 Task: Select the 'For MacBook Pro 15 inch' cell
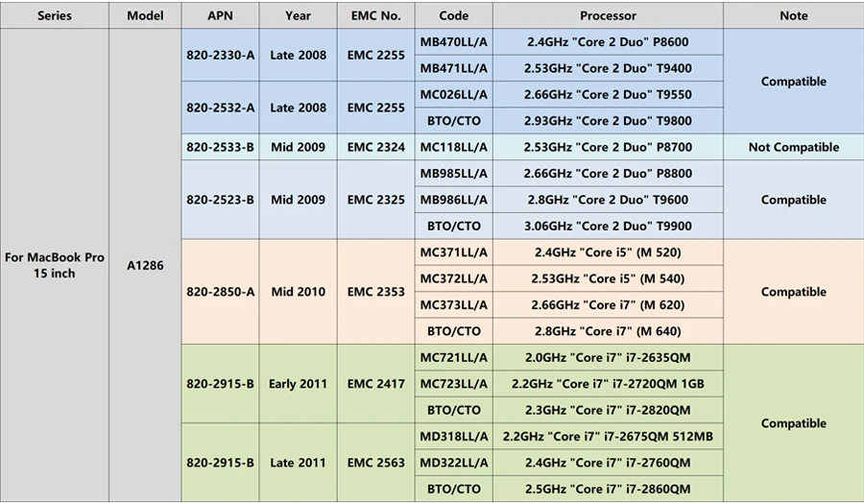point(54,265)
